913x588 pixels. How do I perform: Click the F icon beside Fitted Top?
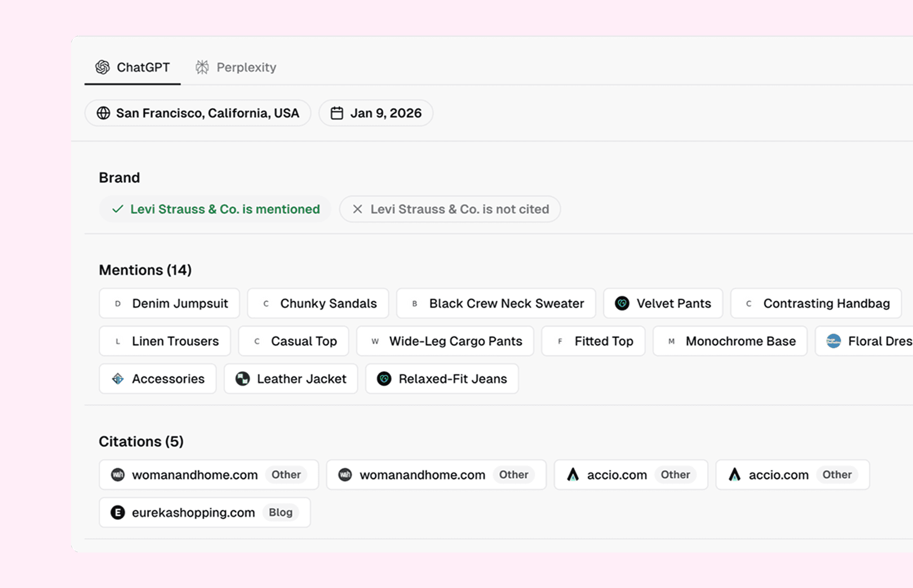560,341
